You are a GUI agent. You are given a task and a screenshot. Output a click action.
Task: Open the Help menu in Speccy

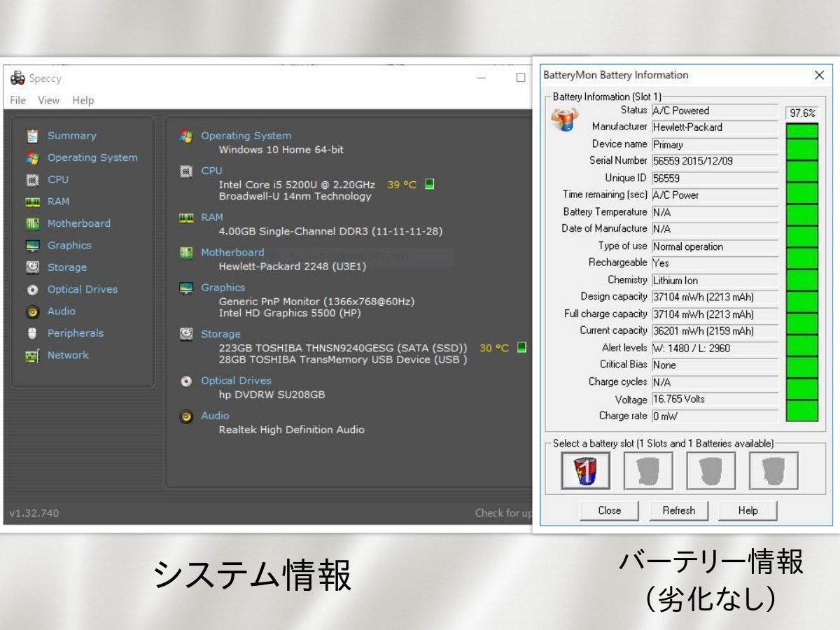83,100
